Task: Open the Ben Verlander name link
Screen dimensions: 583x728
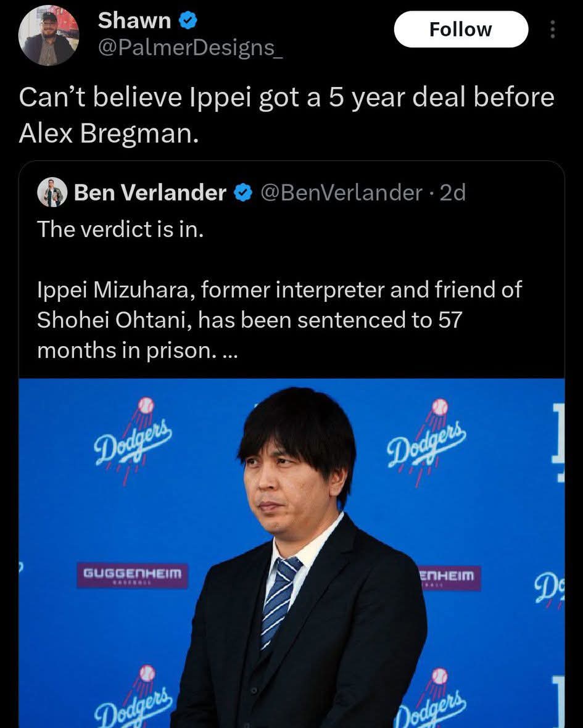Action: tap(150, 194)
